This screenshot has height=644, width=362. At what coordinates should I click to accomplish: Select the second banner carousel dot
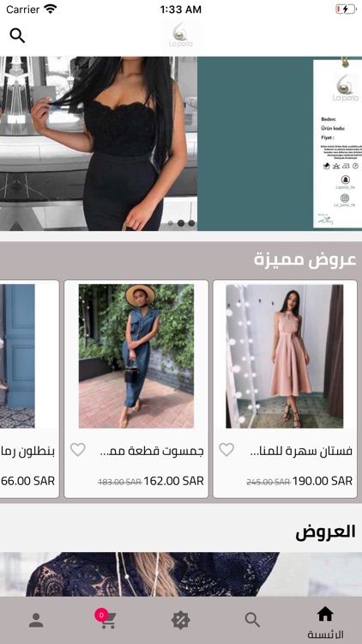coord(181,223)
